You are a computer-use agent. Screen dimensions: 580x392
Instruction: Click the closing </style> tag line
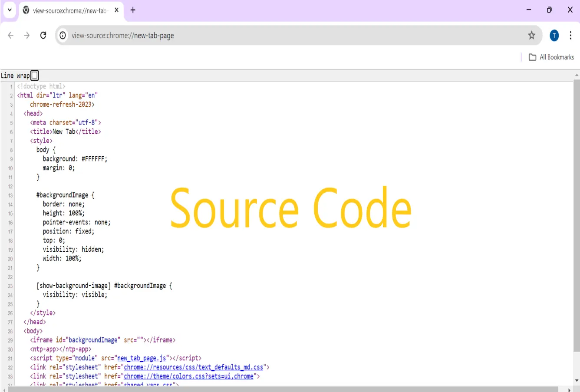click(43, 313)
